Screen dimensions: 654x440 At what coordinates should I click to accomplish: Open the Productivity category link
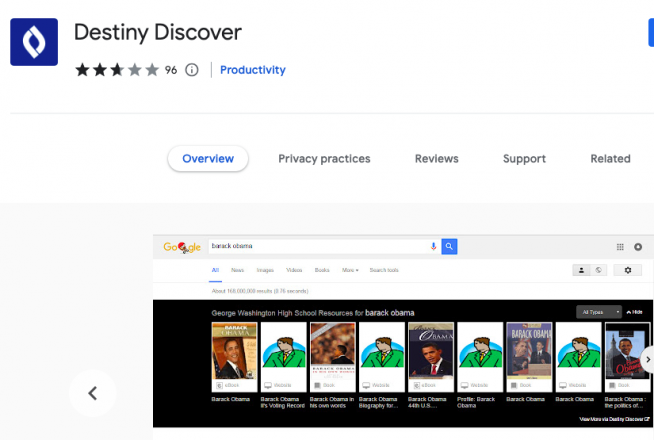tap(253, 70)
